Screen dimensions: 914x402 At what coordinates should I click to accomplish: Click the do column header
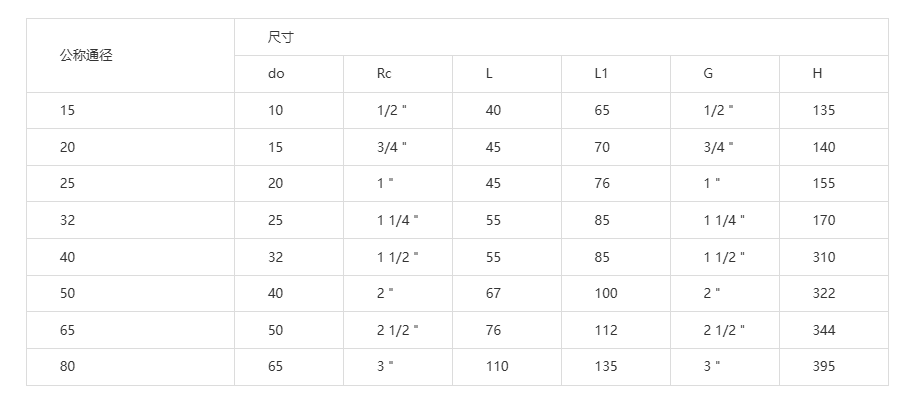tap(289, 74)
